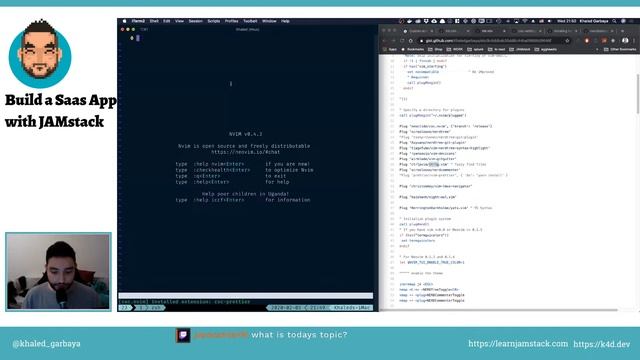Click the Wed 21:53 clock
The height and width of the screenshot is (360, 640).
(x=566, y=21)
